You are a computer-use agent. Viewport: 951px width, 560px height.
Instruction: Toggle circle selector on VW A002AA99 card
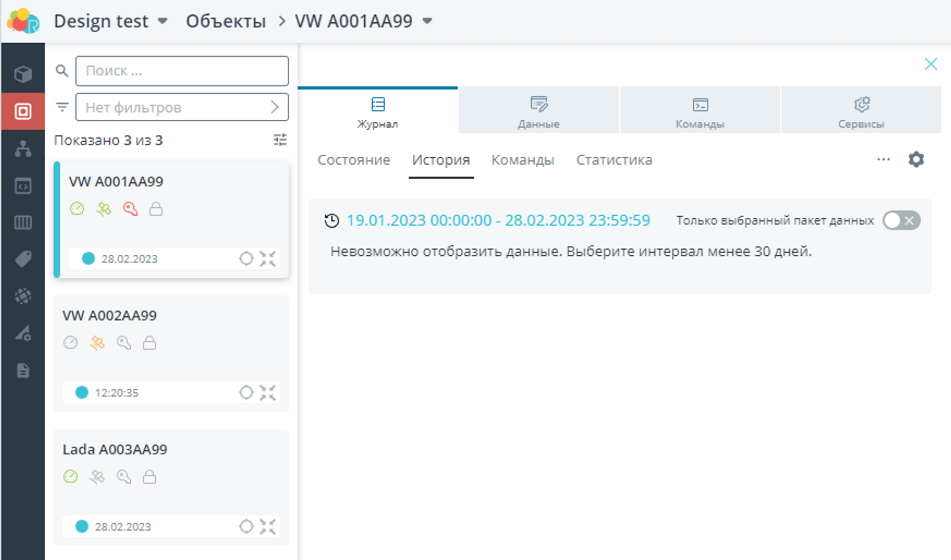[246, 393]
